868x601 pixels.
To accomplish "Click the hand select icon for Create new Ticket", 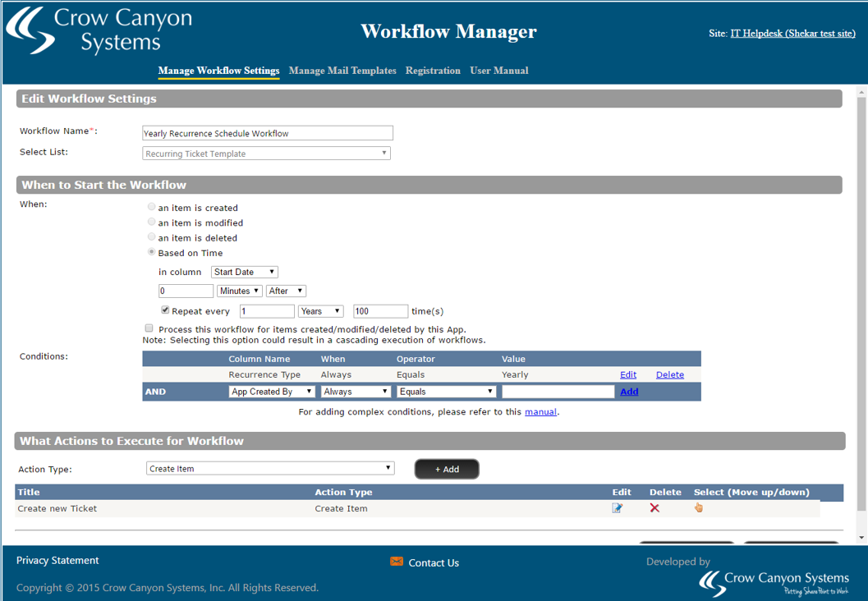I will (699, 507).
